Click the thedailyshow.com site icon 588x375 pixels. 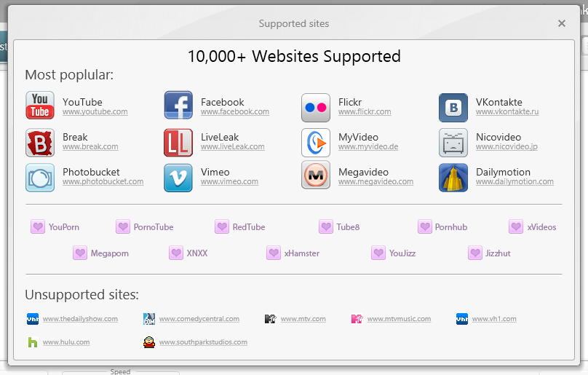click(x=33, y=319)
